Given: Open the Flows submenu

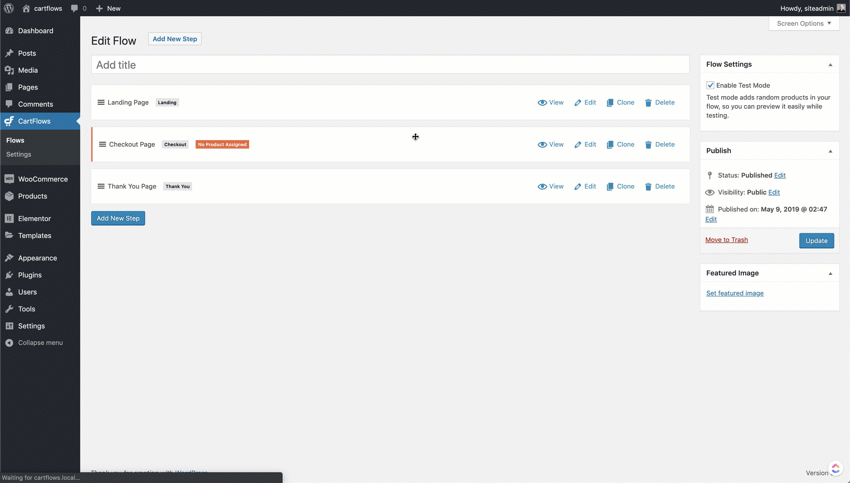Looking at the screenshot, I should (15, 140).
